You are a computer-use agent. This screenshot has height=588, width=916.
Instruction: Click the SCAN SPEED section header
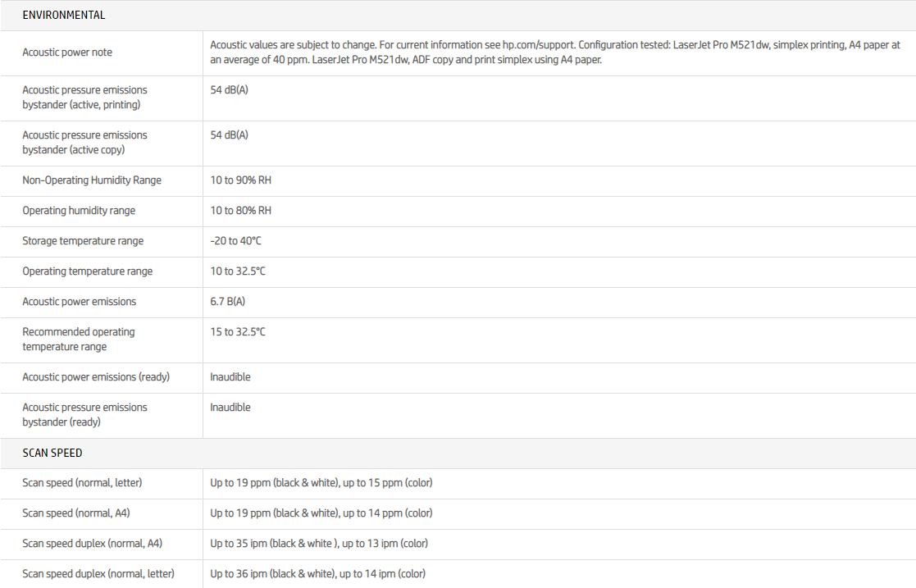tap(52, 453)
